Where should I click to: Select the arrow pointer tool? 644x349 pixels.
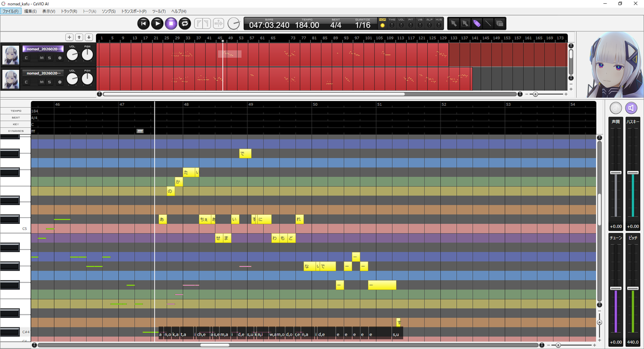pos(453,23)
